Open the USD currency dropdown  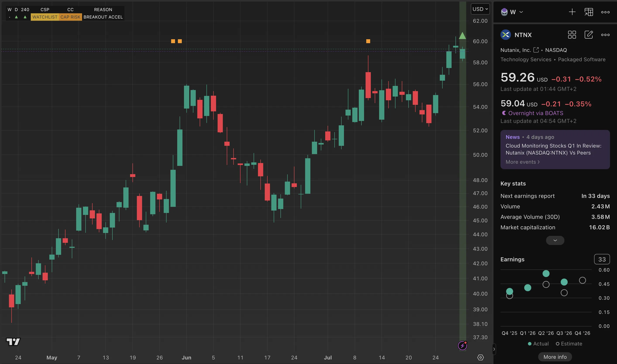pyautogui.click(x=480, y=9)
